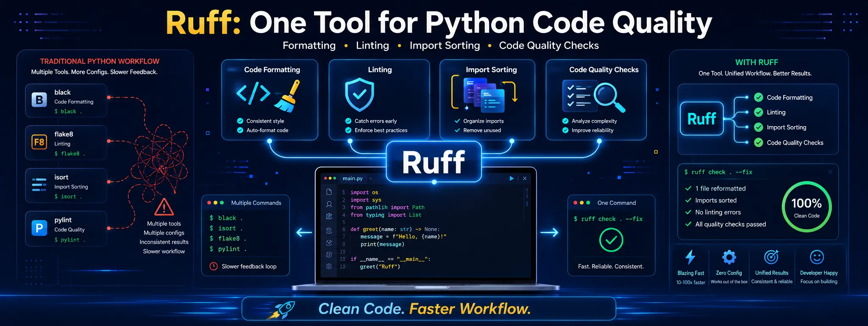Click the 'TRADITIONAL PYTHON WORKFLOW' heading
This screenshot has height=326, width=868.
pos(100,62)
